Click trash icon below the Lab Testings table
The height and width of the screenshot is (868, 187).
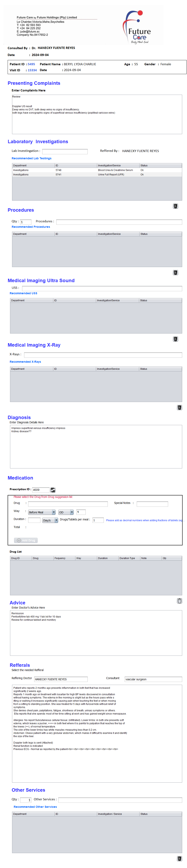click(175, 206)
